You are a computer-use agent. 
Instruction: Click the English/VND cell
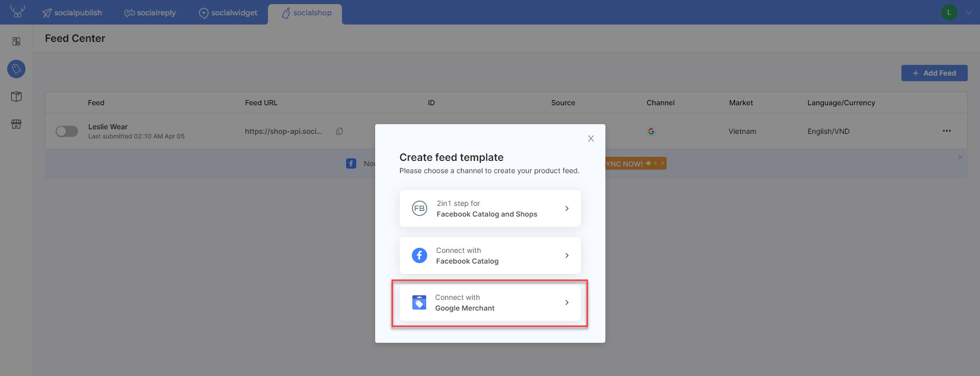(x=828, y=131)
